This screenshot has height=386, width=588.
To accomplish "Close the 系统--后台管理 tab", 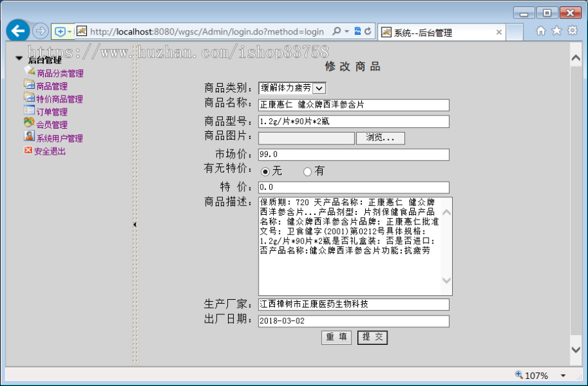I will 499,31.
